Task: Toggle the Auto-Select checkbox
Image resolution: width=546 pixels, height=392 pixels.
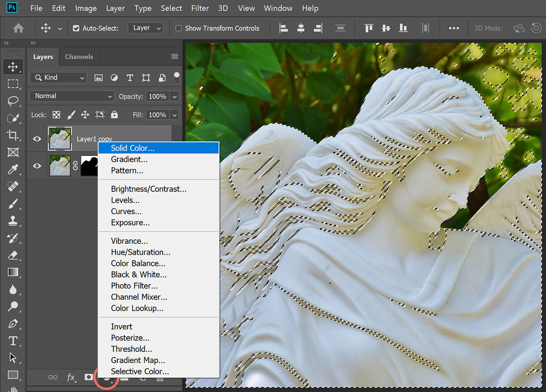Action: click(x=76, y=28)
